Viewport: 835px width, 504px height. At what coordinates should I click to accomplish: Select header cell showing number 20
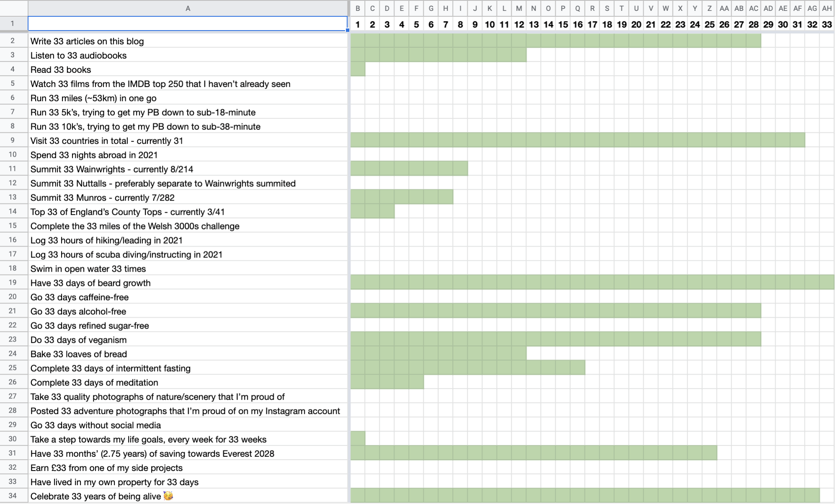(636, 24)
